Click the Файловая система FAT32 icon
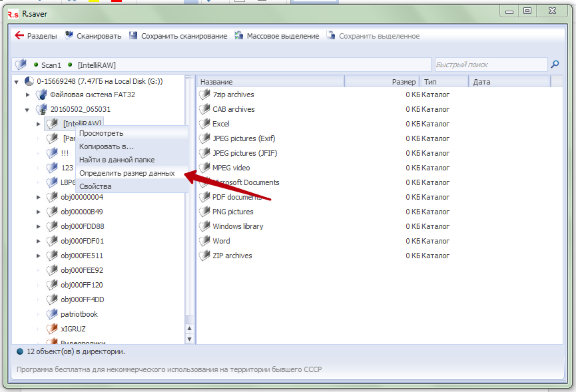The width and height of the screenshot is (576, 392). pyautogui.click(x=41, y=95)
